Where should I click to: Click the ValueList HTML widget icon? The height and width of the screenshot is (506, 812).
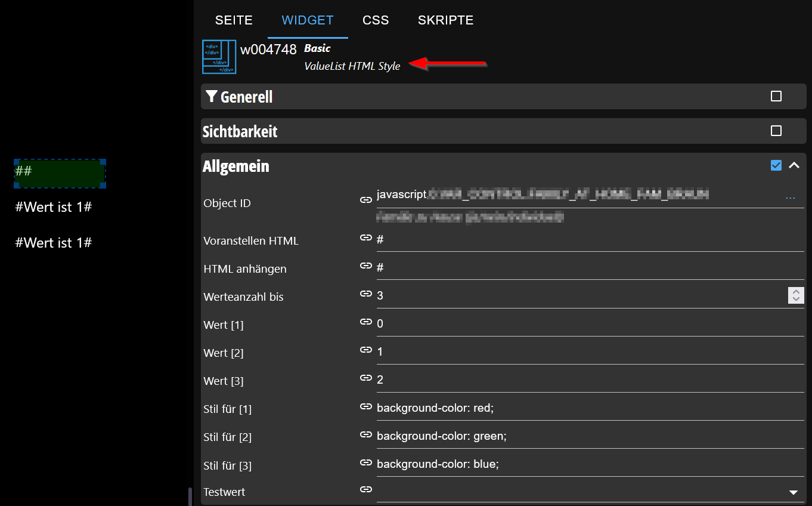(x=219, y=57)
